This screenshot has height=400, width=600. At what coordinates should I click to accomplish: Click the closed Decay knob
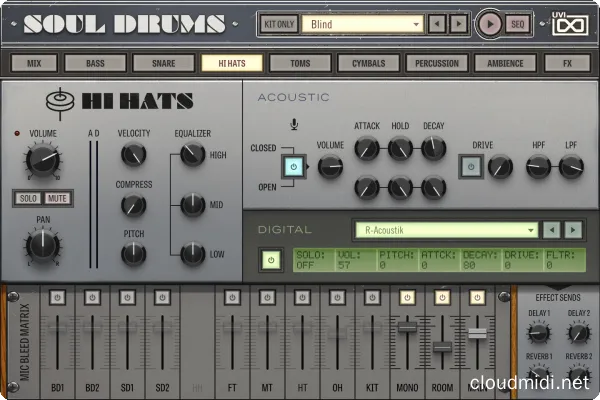tap(434, 148)
